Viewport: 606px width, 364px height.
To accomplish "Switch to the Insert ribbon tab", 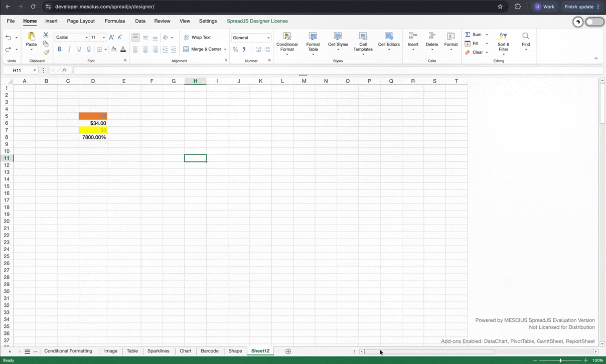I will pos(51,21).
